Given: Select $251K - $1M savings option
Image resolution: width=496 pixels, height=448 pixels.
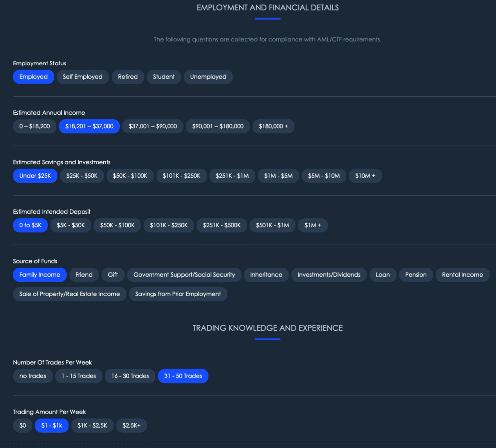Looking at the screenshot, I should [232, 176].
